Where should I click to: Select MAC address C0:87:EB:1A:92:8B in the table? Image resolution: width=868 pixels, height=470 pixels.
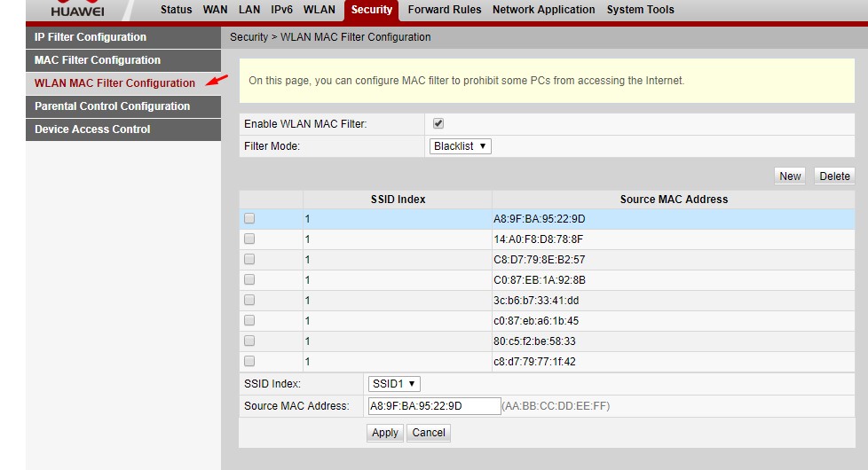point(540,280)
